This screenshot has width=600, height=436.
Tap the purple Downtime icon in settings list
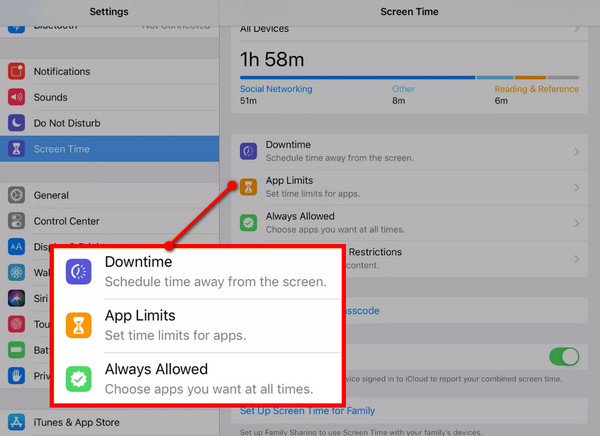[248, 151]
